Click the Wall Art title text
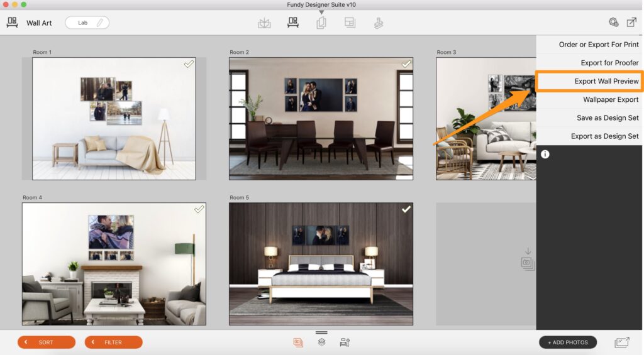The width and height of the screenshot is (644, 355). tap(39, 23)
